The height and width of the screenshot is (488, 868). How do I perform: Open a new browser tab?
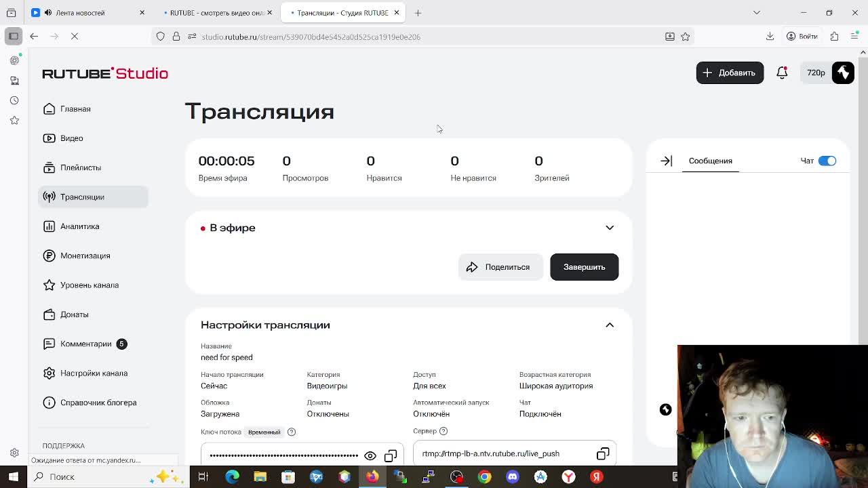point(418,13)
